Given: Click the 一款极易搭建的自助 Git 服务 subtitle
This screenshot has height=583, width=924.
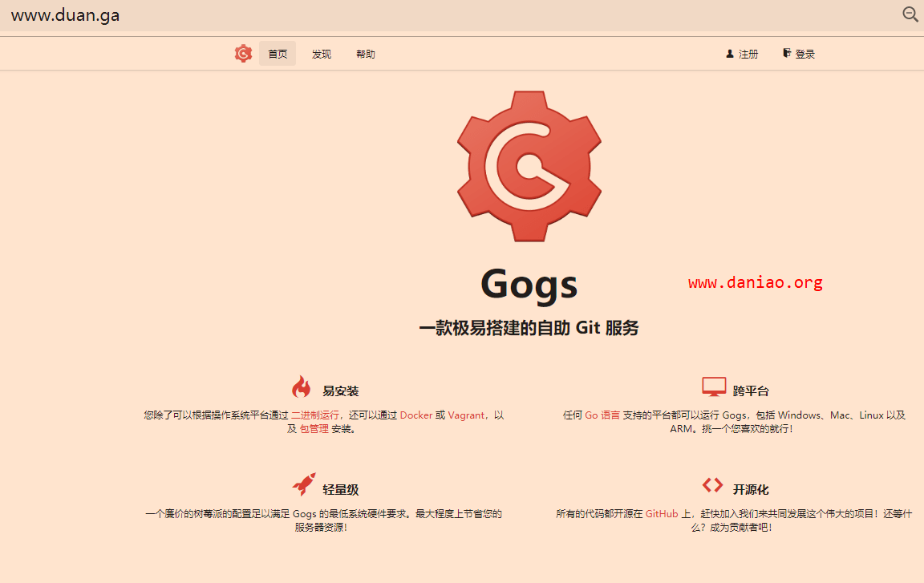Looking at the screenshot, I should click(529, 327).
